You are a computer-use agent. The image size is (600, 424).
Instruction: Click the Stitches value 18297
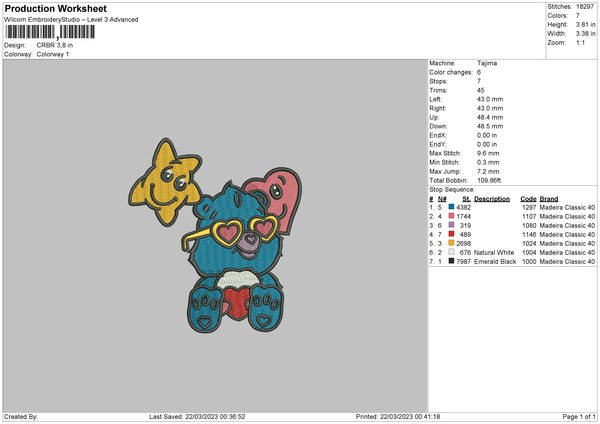585,7
